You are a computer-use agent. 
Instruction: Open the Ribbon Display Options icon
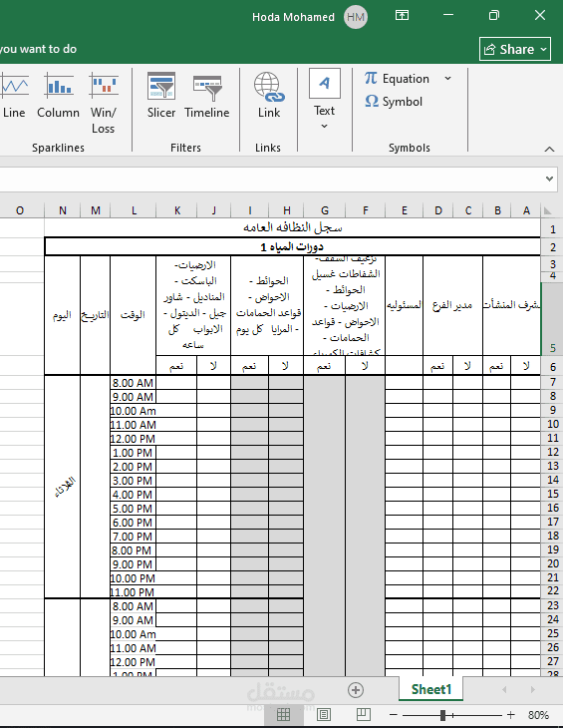[x=402, y=15]
